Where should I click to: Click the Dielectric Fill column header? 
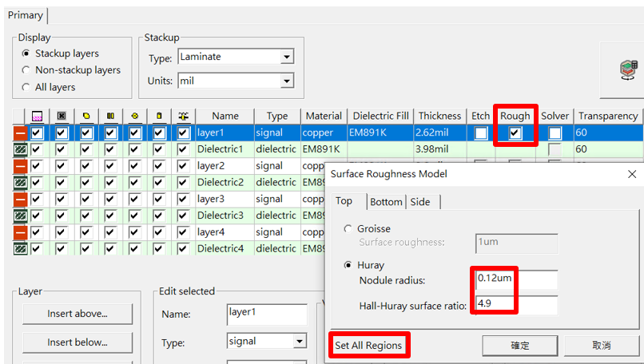381,116
